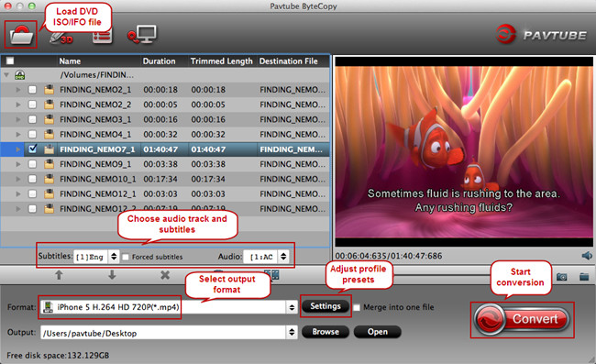Sort by Trimmed Length column header
Viewport: 596px width, 364px height.
coord(221,61)
